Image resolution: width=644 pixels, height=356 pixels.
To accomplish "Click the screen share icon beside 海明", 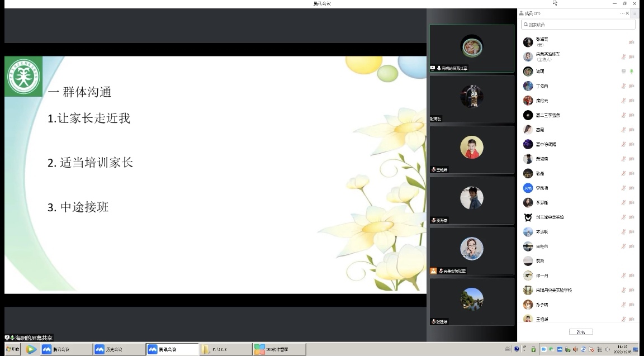I will click(623, 72).
